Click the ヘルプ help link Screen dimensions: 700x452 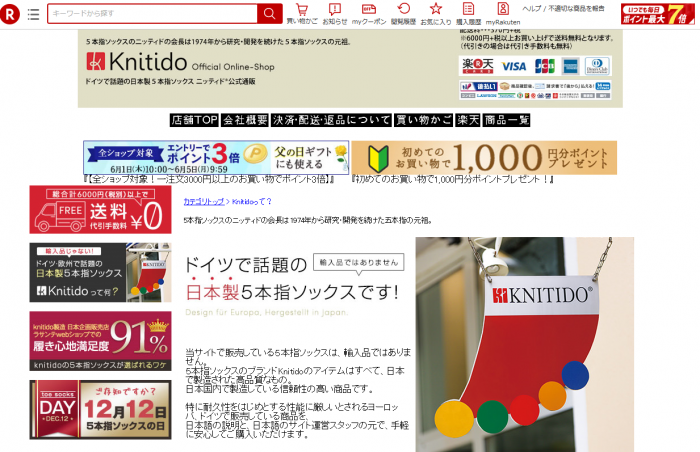coord(531,8)
